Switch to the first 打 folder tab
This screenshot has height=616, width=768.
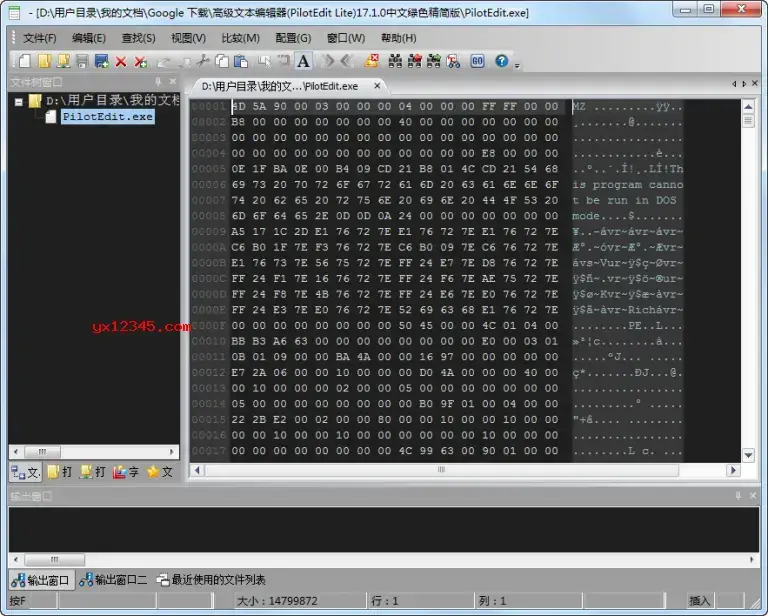60,472
